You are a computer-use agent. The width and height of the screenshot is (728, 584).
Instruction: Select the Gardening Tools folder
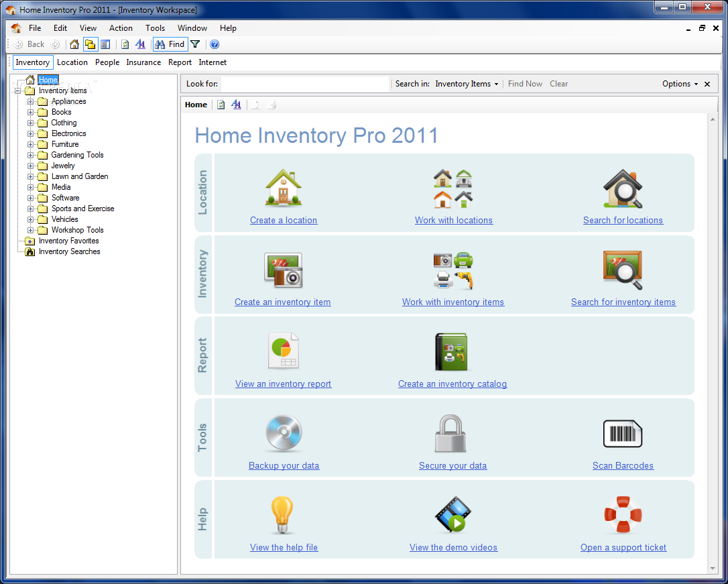point(78,155)
